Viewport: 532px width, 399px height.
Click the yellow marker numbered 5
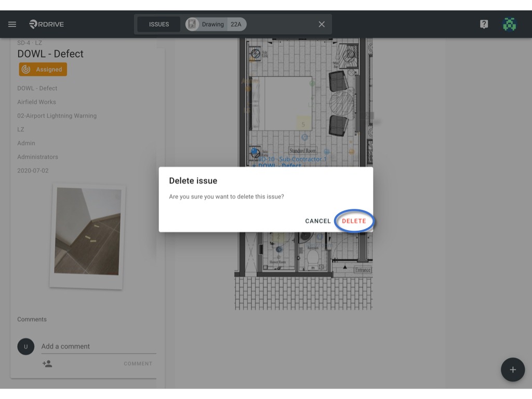303,124
